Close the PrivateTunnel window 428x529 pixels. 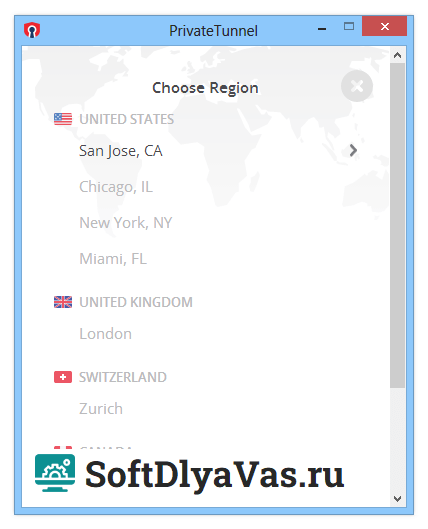tap(384, 26)
